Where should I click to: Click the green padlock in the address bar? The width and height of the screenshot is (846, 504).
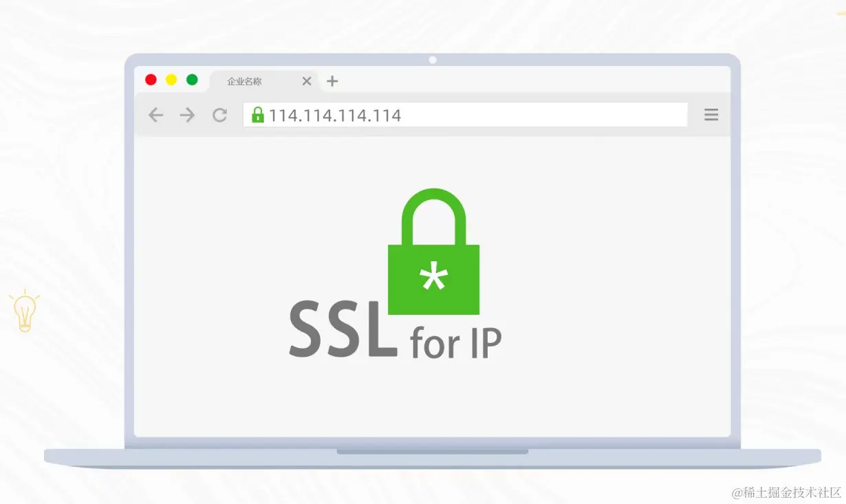click(258, 114)
